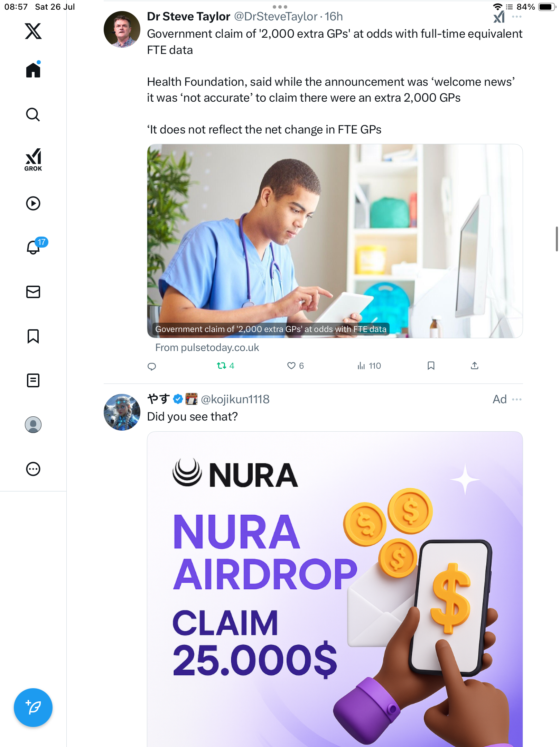
Task: Open options menu on Dr Steve Taylor's post
Action: 517,17
